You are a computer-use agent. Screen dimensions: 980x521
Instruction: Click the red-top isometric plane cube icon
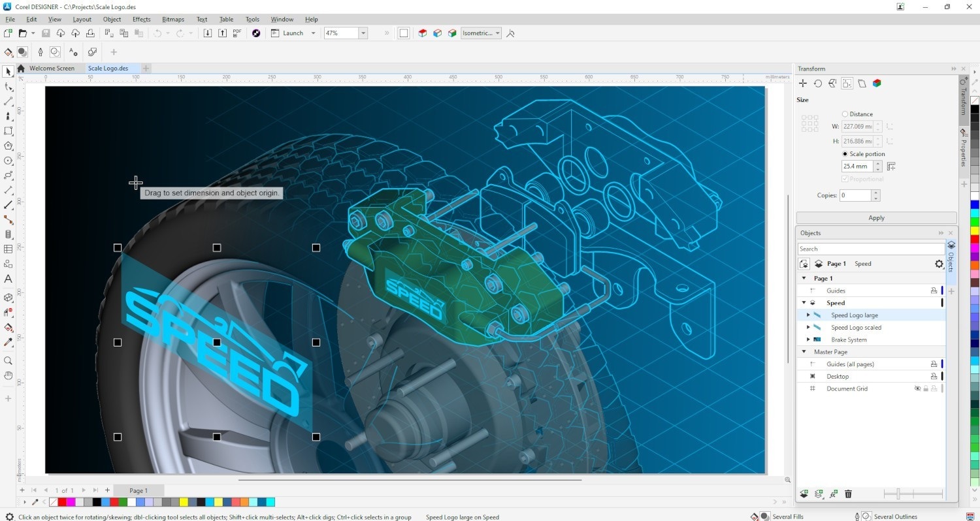pyautogui.click(x=423, y=33)
